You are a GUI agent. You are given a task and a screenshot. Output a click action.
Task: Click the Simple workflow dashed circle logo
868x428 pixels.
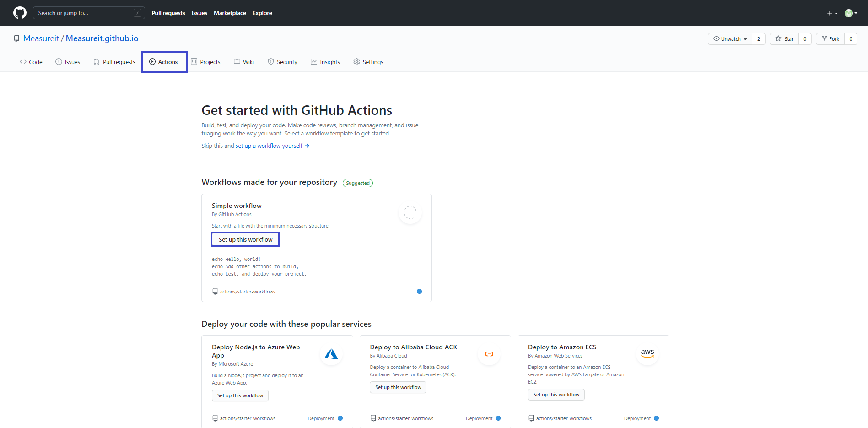410,212
